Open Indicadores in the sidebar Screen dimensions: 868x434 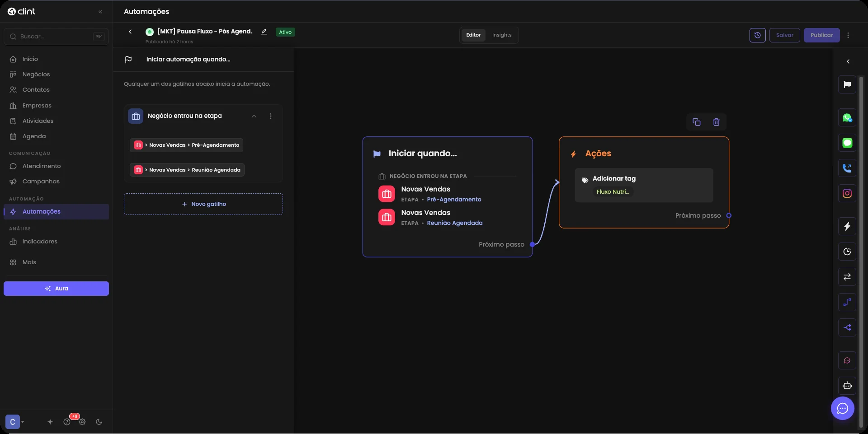pos(56,242)
